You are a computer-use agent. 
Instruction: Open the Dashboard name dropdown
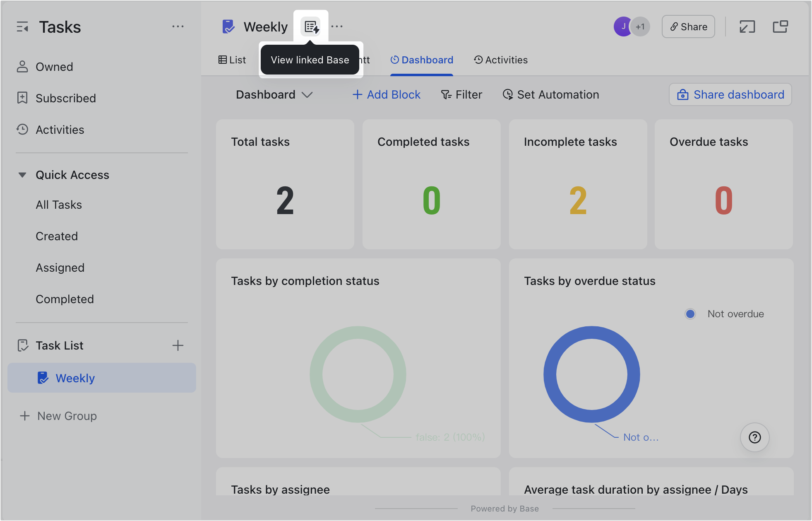(308, 94)
